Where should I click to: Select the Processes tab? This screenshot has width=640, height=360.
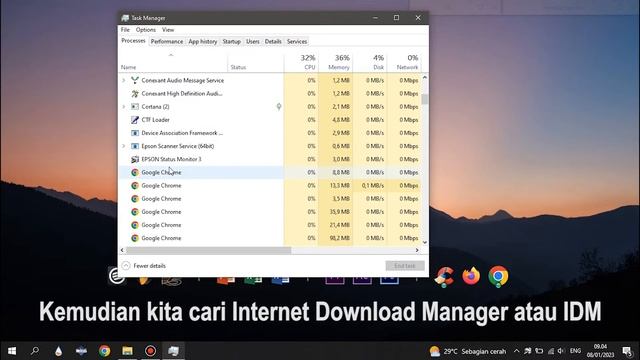[x=133, y=41]
